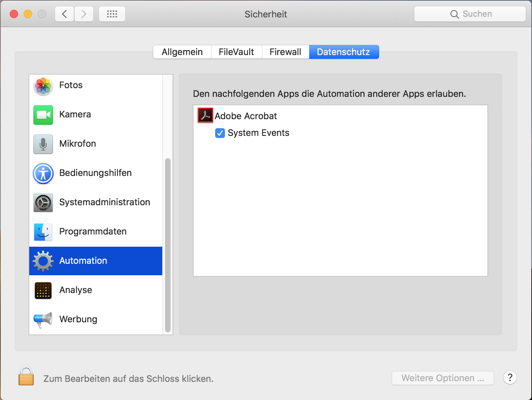Click the Systemadministration gear icon
Viewport: 532px width, 400px height.
42,203
